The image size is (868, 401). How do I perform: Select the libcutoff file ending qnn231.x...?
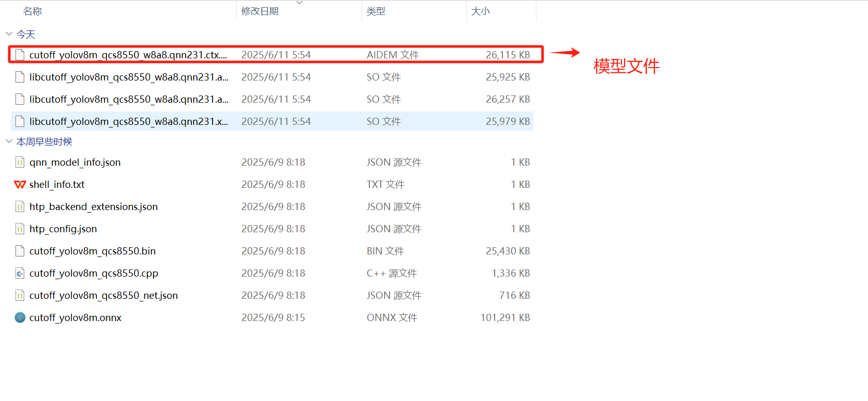tap(128, 121)
